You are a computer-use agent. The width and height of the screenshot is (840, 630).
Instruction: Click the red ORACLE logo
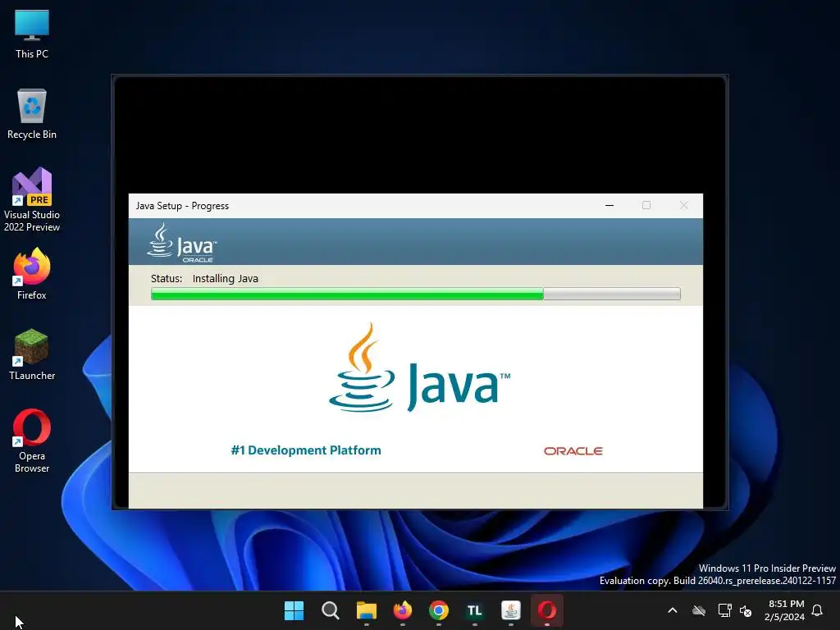click(573, 451)
